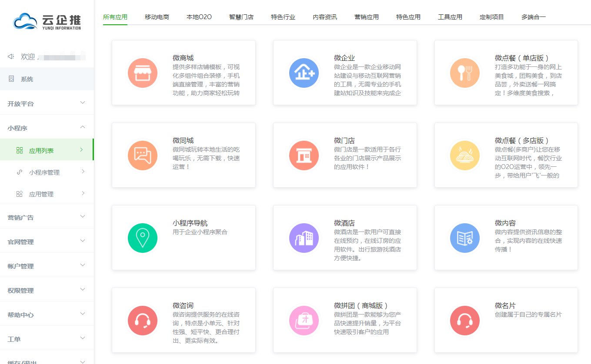Open the 微酒店 building icon
The image size is (591, 364).
tap(304, 238)
